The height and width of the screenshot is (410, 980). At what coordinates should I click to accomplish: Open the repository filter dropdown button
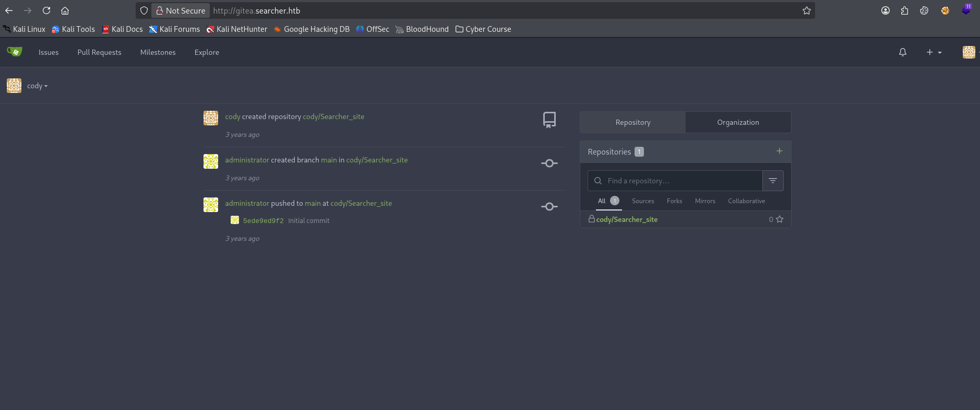773,181
